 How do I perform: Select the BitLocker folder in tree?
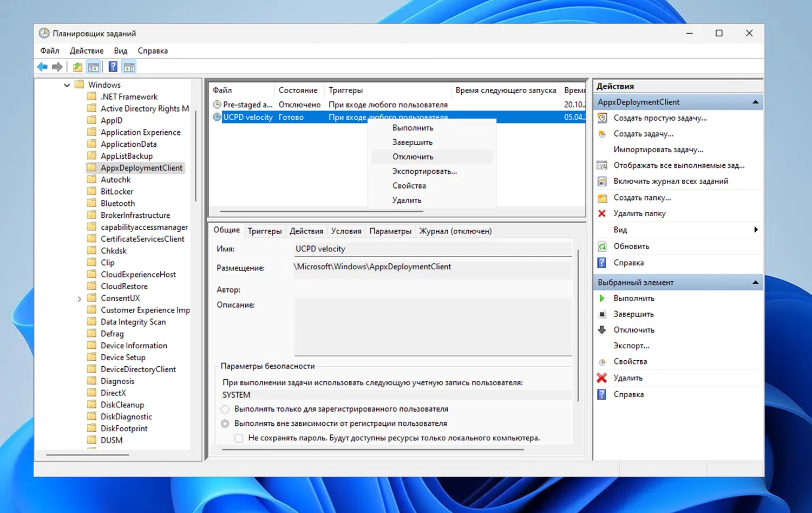click(x=117, y=192)
